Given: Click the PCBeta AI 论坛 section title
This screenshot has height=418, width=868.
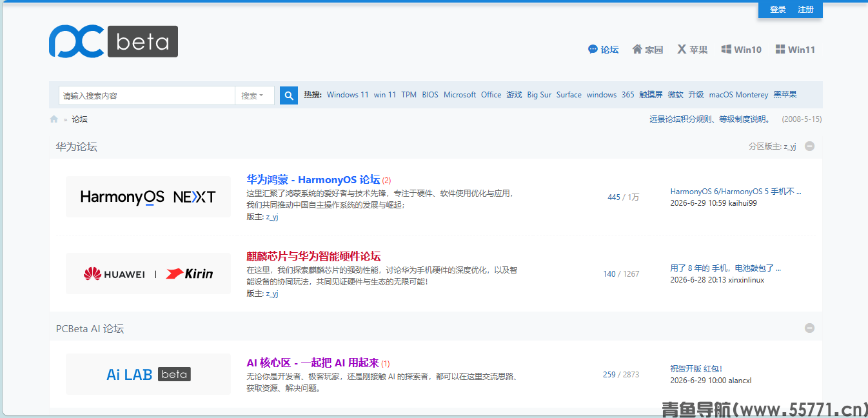Looking at the screenshot, I should click(90, 328).
